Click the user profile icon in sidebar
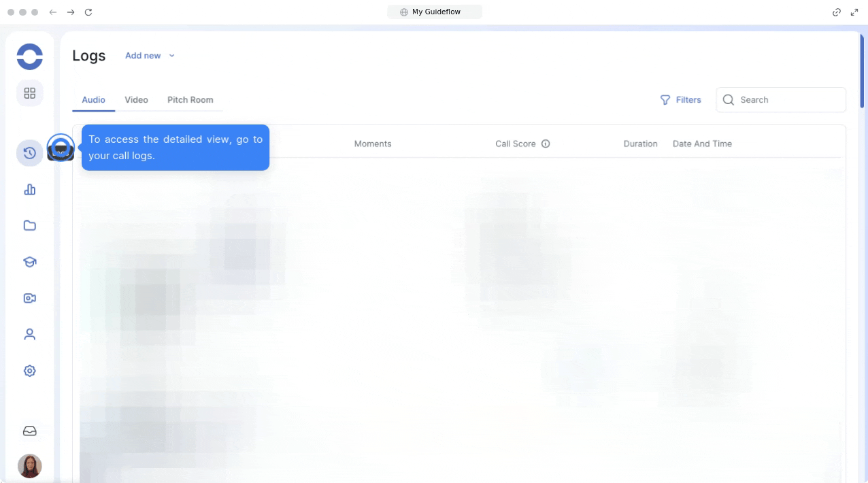This screenshot has height=483, width=868. pos(30,335)
